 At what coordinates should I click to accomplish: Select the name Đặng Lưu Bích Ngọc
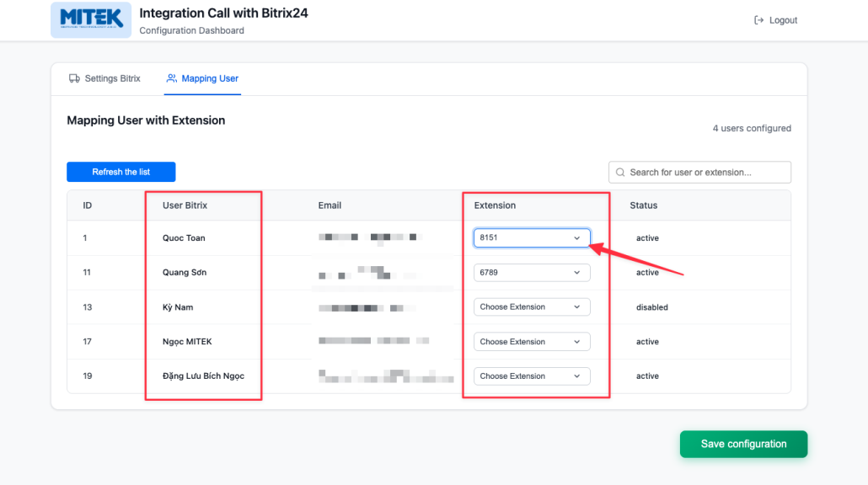click(203, 376)
